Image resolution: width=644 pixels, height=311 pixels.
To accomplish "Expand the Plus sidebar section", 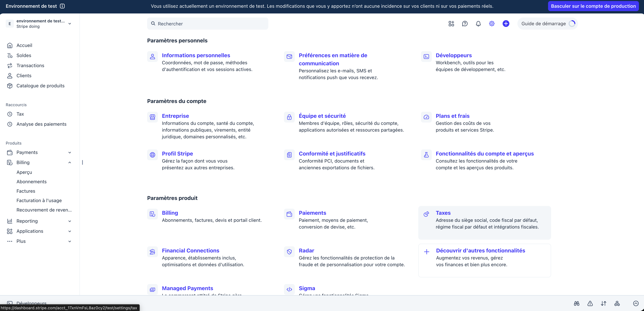I will pos(70,241).
